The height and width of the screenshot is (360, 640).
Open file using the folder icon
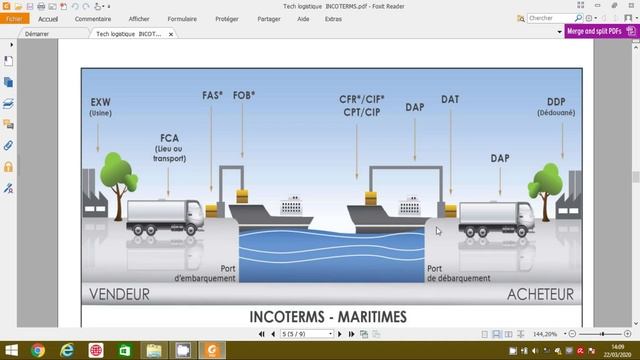click(18, 6)
